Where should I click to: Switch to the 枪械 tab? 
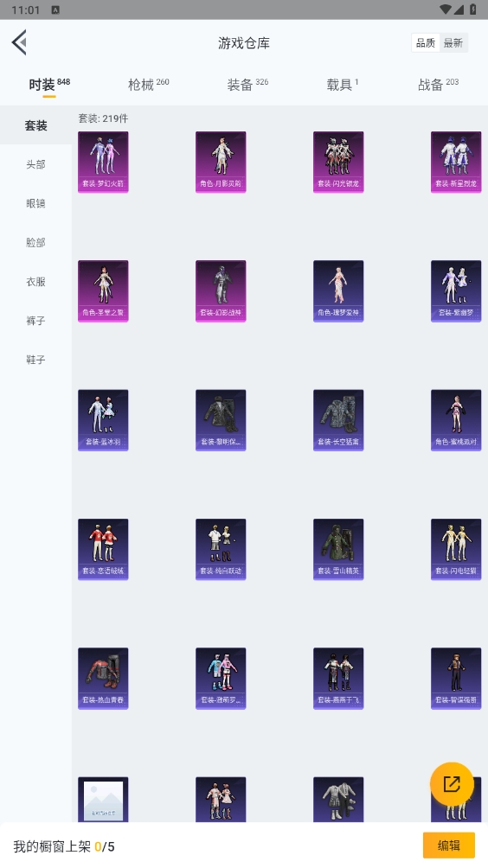point(149,84)
